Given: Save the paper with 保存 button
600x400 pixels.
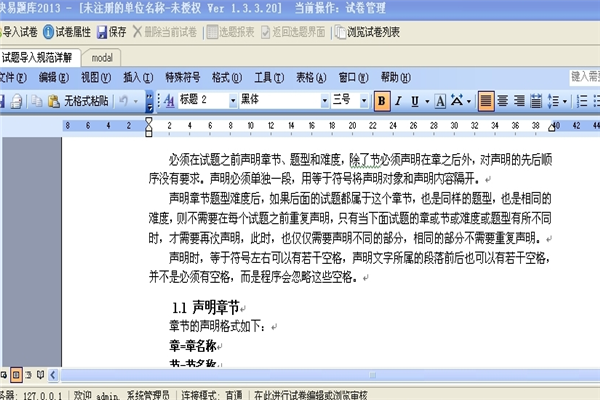Looking at the screenshot, I should (111, 32).
